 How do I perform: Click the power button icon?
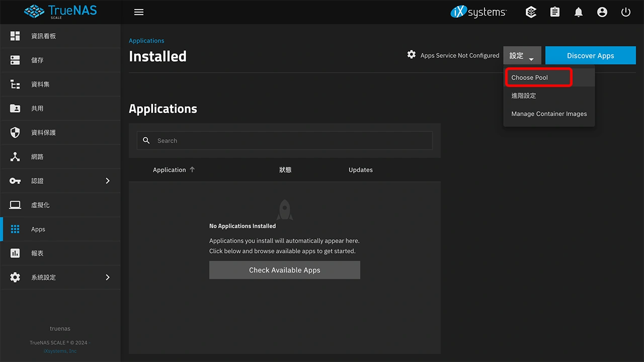[x=626, y=12]
